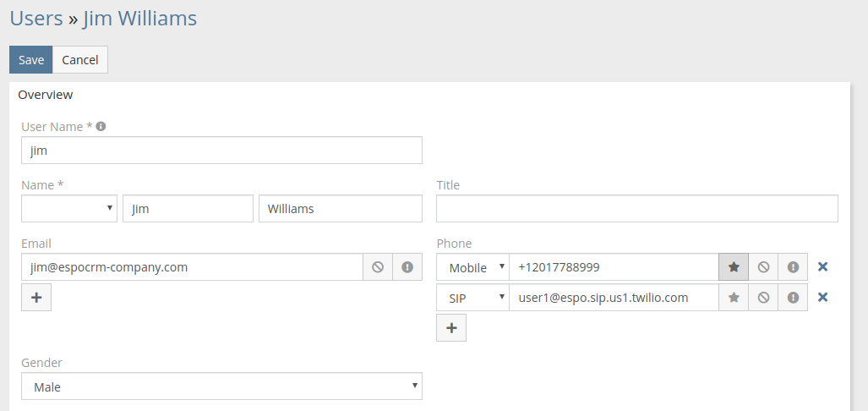Set SIP phone as primary
This screenshot has width=868, height=411.
coord(734,298)
